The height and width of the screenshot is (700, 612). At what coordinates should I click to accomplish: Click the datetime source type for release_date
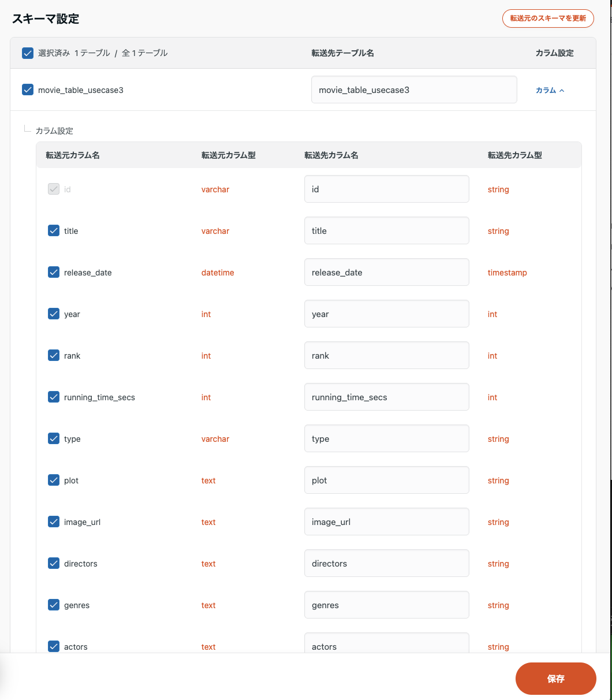pos(218,273)
